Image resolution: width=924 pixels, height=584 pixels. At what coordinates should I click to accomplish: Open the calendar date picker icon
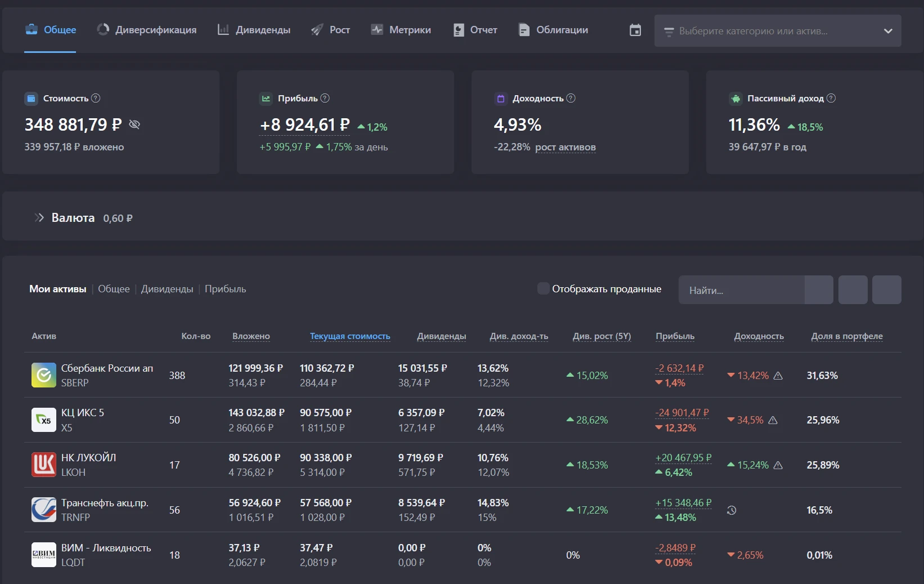coord(635,30)
